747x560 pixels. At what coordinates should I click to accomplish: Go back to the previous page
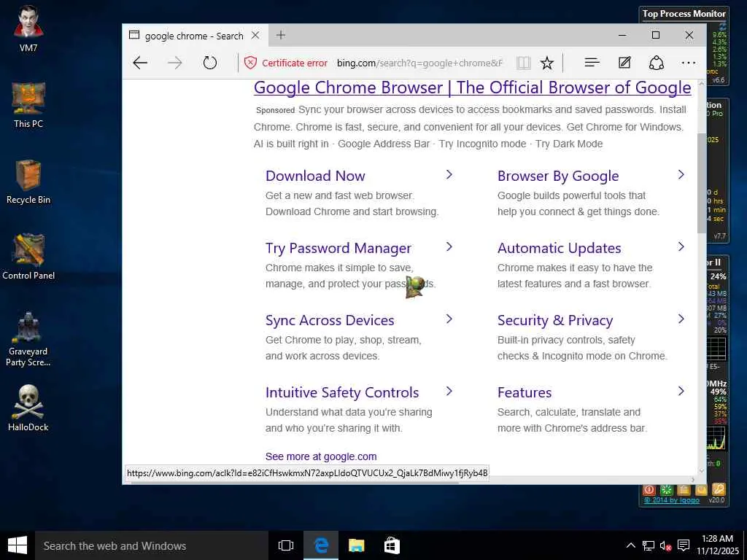(x=140, y=63)
